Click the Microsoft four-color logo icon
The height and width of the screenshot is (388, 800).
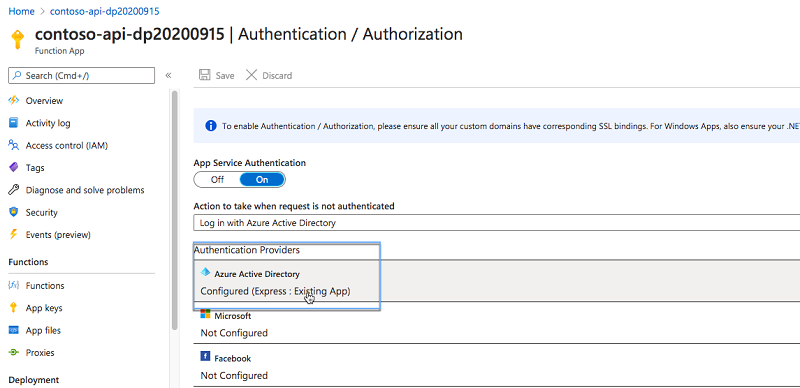[206, 314]
